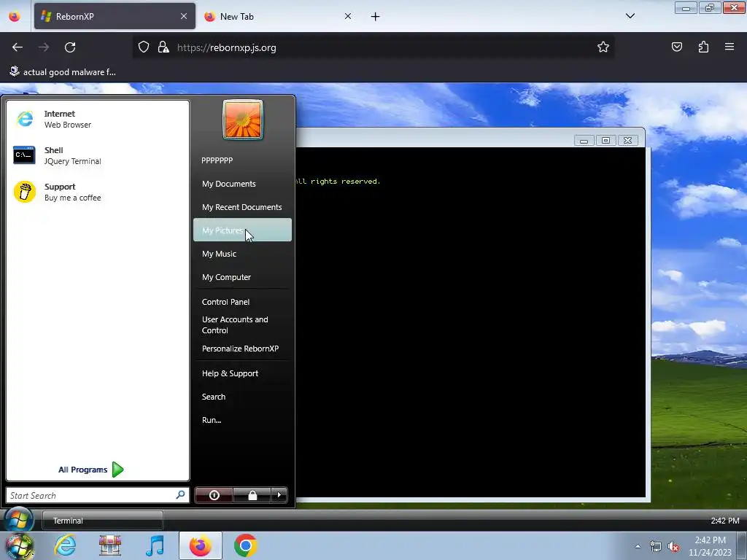Open the Support Buy me a coffee item
Image resolution: width=747 pixels, height=560 pixels.
[x=98, y=192]
